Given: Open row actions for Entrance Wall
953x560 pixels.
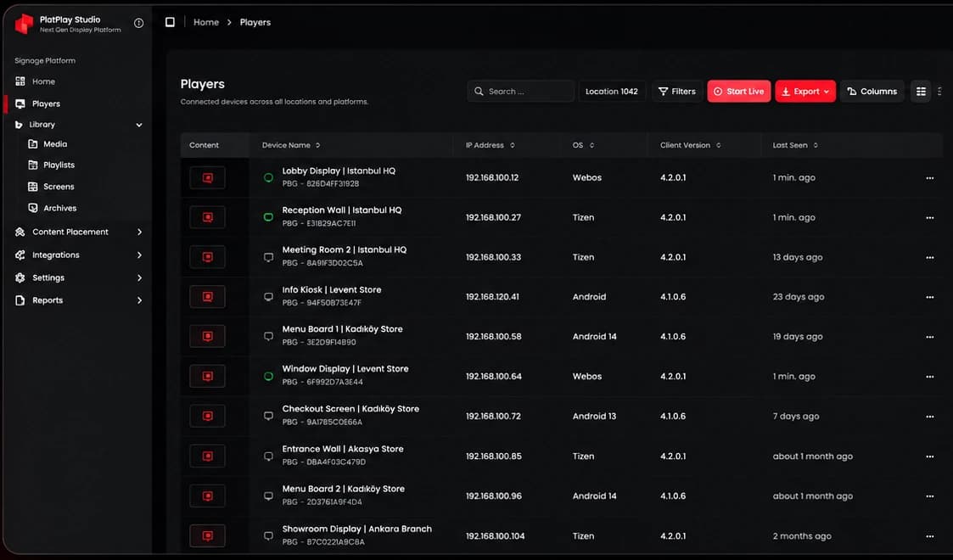Looking at the screenshot, I should pos(929,456).
